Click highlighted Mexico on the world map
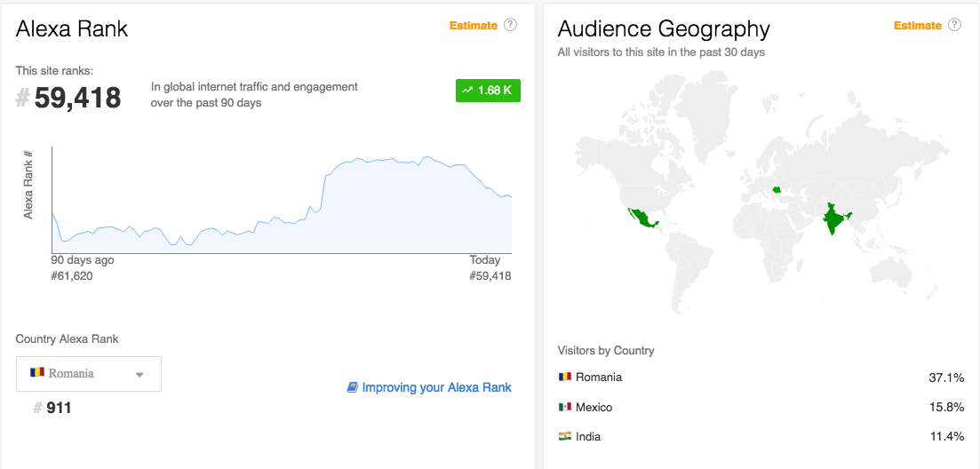The image size is (980, 469). point(643,219)
